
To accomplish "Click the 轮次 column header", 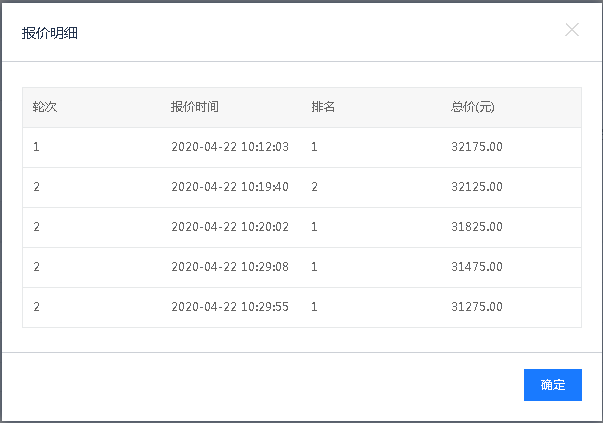I will pos(45,107).
